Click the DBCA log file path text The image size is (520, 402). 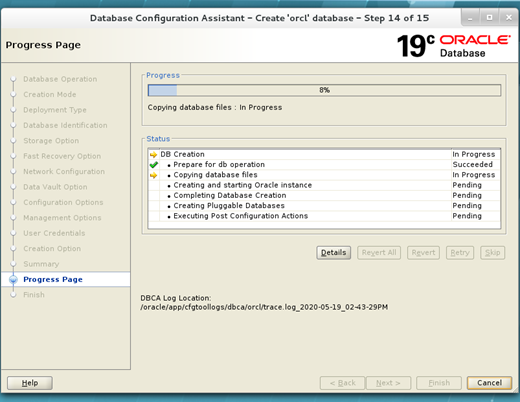click(264, 307)
